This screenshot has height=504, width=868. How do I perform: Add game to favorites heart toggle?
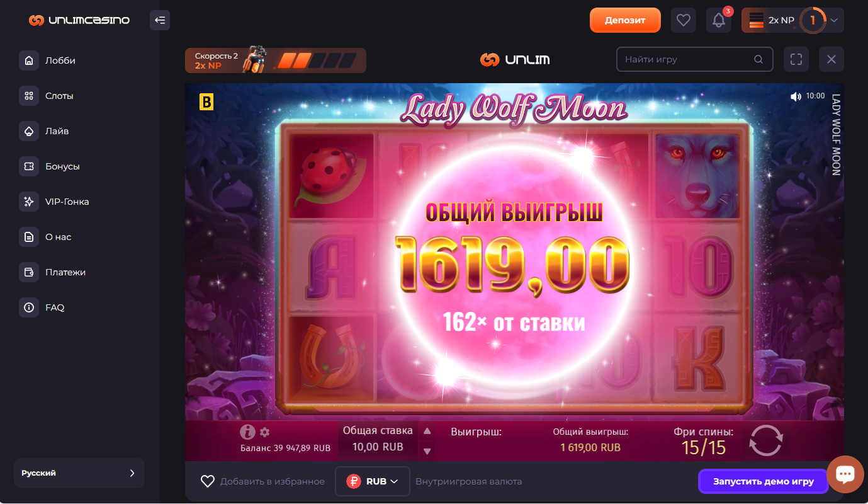point(208,481)
